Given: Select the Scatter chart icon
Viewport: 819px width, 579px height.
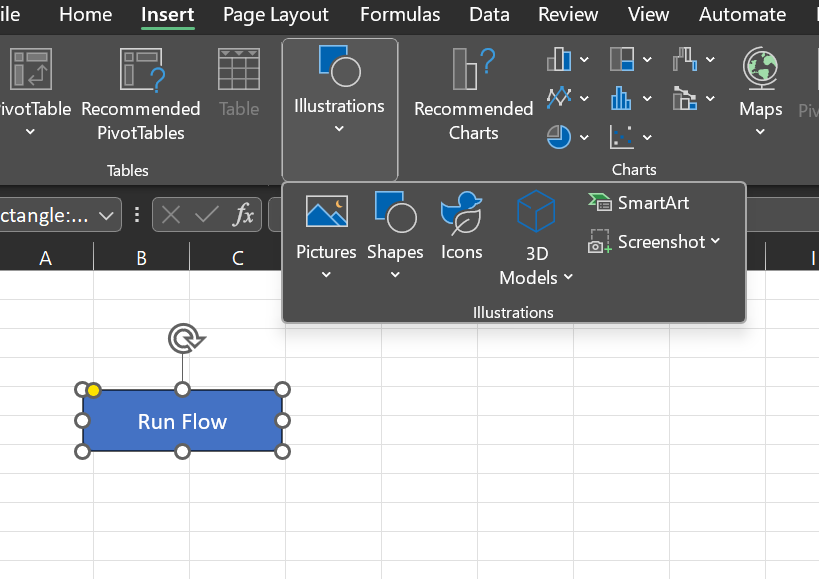Looking at the screenshot, I should [x=622, y=136].
